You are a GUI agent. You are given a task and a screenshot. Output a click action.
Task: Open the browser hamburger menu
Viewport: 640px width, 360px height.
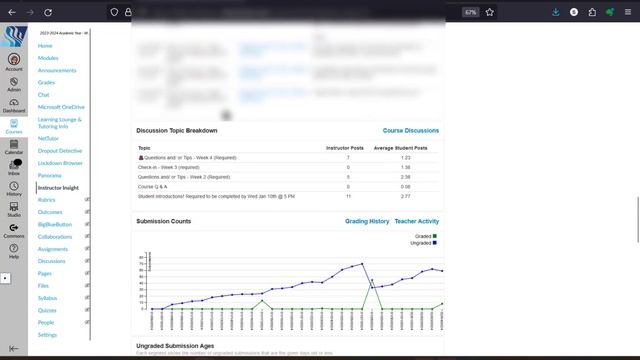[628, 12]
